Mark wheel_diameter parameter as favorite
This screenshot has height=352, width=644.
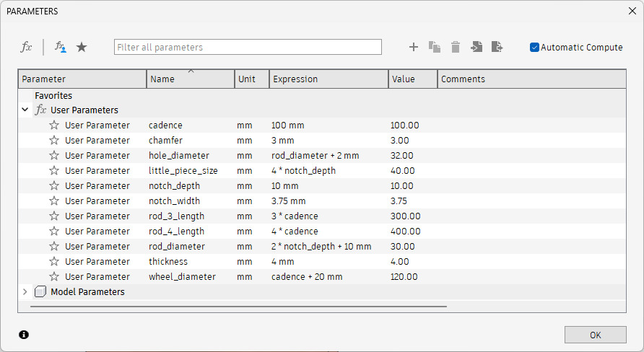(x=54, y=276)
